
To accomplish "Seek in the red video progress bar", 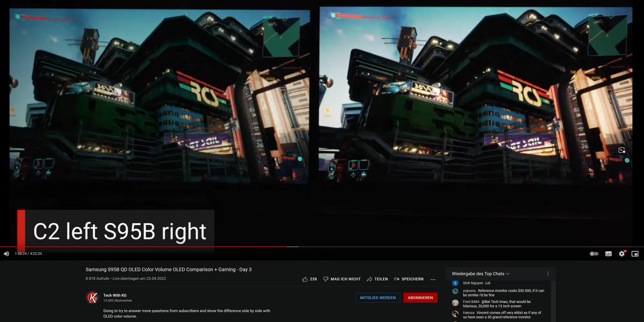I will click(x=322, y=247).
